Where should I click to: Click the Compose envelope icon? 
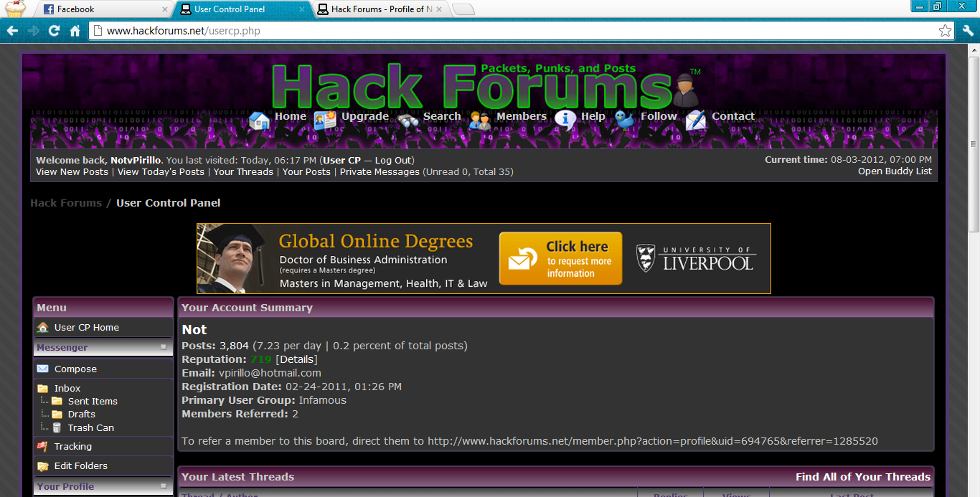click(x=43, y=369)
